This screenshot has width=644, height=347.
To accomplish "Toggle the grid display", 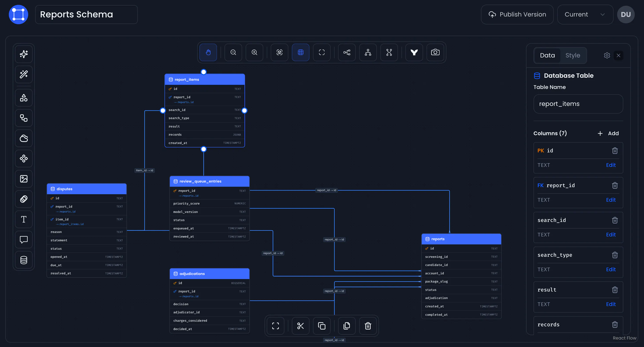I will coord(300,52).
